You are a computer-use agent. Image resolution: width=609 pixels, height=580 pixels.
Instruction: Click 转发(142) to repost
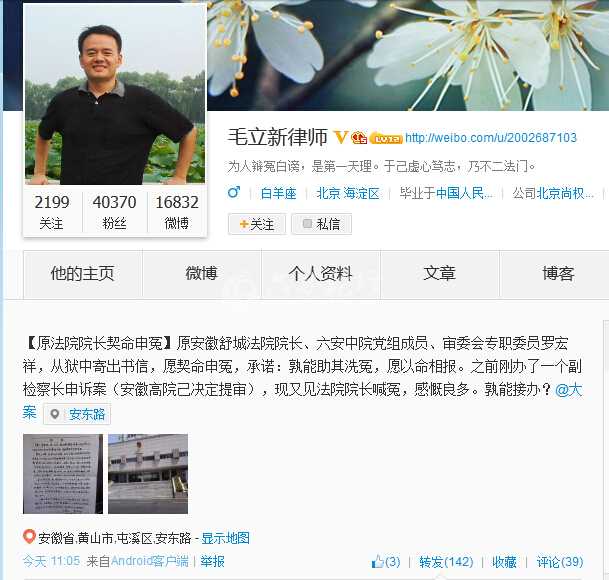(x=446, y=562)
